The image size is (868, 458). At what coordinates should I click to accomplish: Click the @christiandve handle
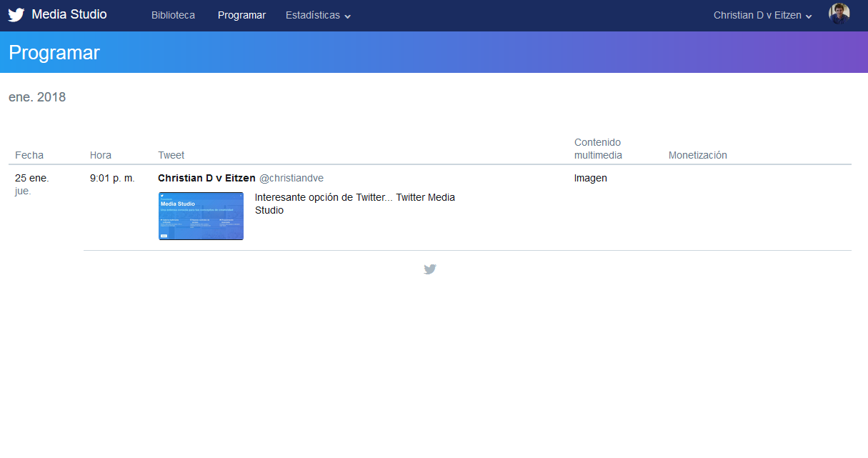click(x=291, y=178)
